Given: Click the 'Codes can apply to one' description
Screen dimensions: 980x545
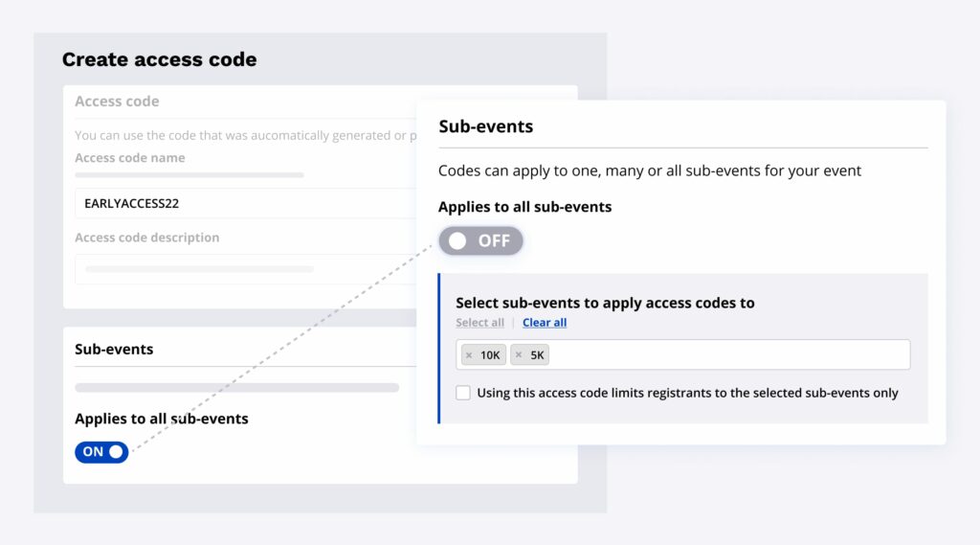Looking at the screenshot, I should click(649, 170).
